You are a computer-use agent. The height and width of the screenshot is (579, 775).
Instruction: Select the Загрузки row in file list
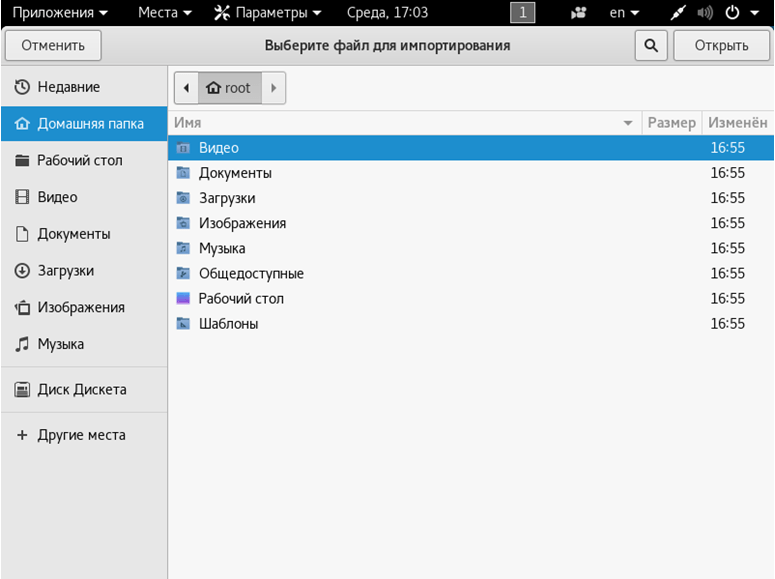pyautogui.click(x=471, y=198)
